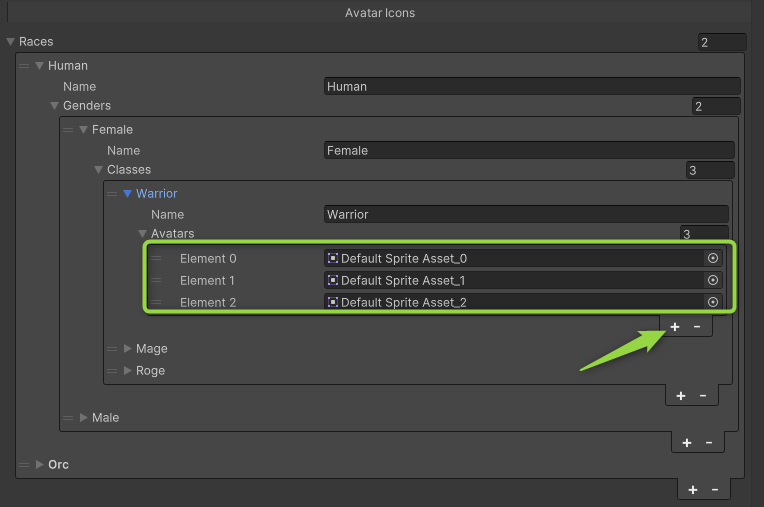
Task: Expand the Roge class entry
Action: coord(127,371)
